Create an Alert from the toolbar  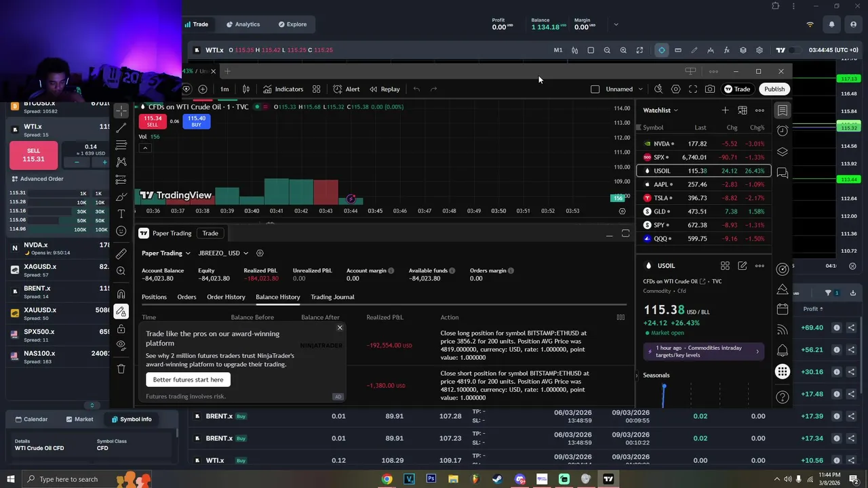[347, 89]
